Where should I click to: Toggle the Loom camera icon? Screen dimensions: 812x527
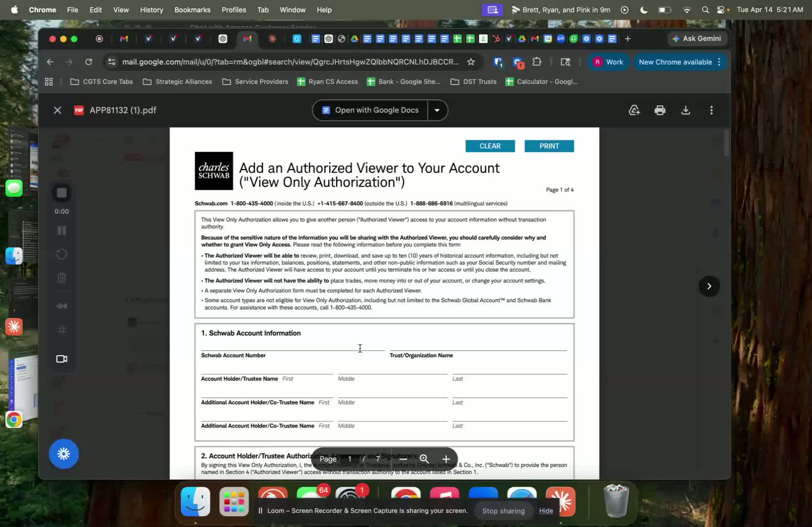click(62, 359)
